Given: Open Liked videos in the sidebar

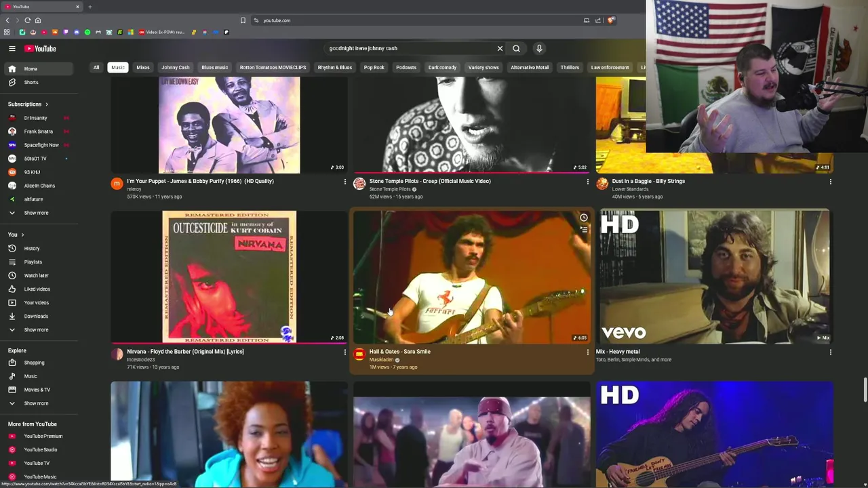Looking at the screenshot, I should 39,289.
